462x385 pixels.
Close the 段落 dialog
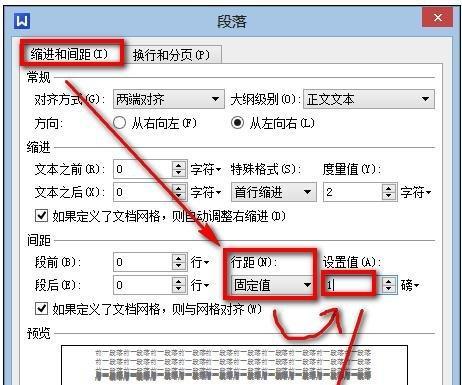pos(438,17)
